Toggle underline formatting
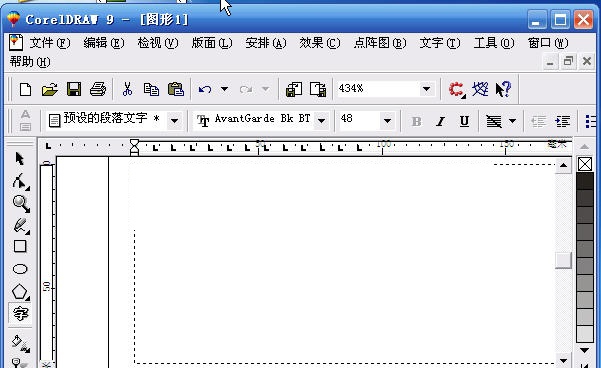 click(x=464, y=122)
